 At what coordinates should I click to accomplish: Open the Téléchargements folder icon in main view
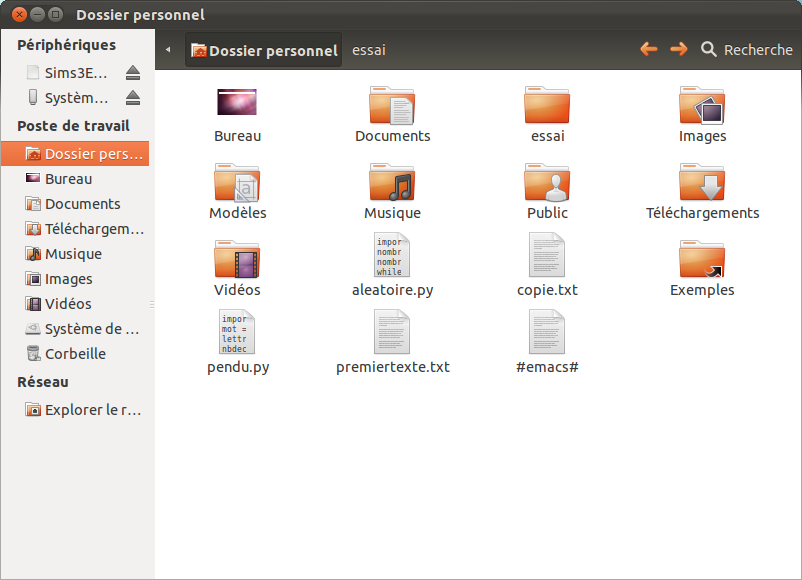[702, 182]
